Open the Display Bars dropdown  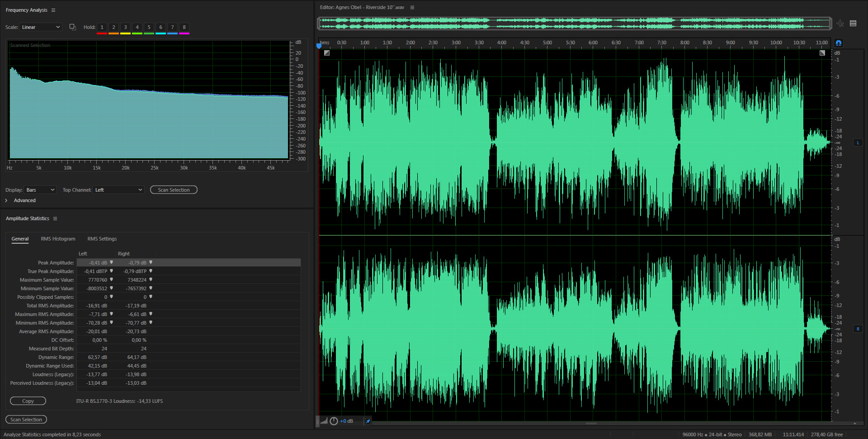click(x=40, y=190)
